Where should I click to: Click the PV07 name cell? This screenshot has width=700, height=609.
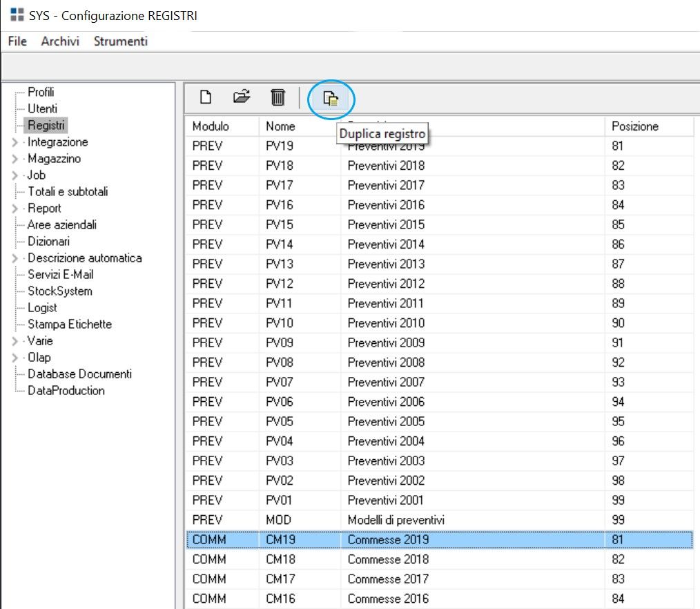[280, 383]
